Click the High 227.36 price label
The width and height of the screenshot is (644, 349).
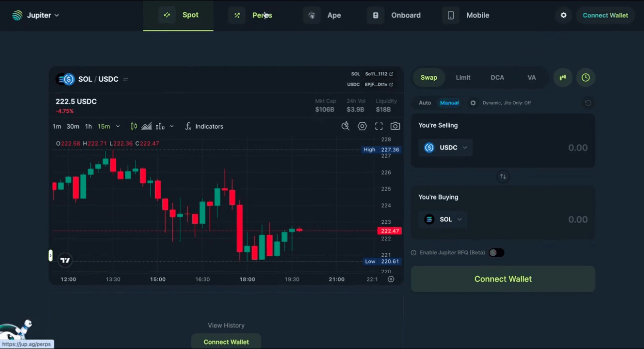(x=382, y=150)
